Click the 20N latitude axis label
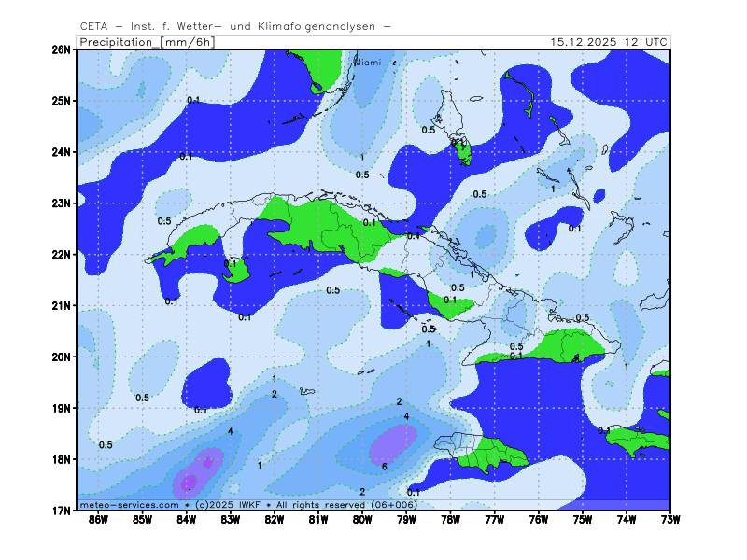The height and width of the screenshot is (560, 747). pos(62,357)
